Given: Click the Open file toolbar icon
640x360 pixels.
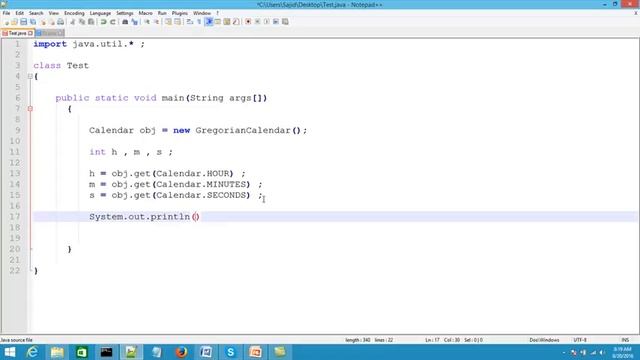Looking at the screenshot, I should (x=14, y=22).
